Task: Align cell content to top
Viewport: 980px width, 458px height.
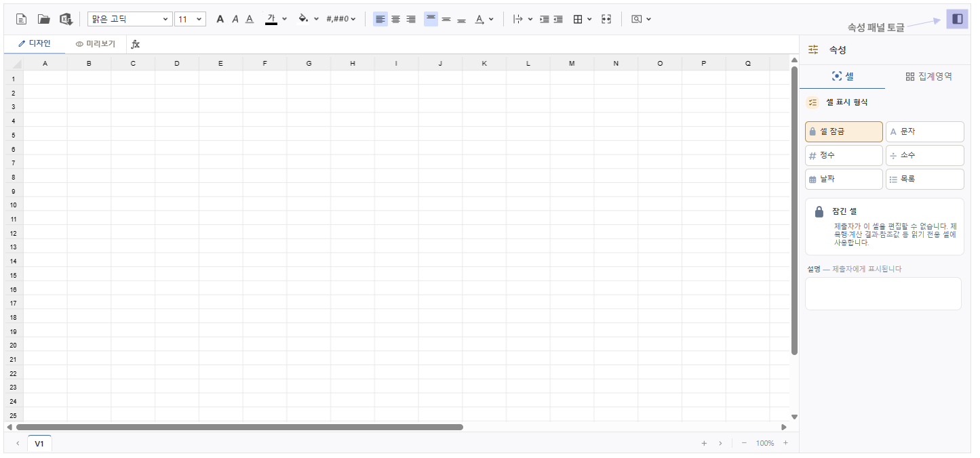Action: tap(431, 19)
